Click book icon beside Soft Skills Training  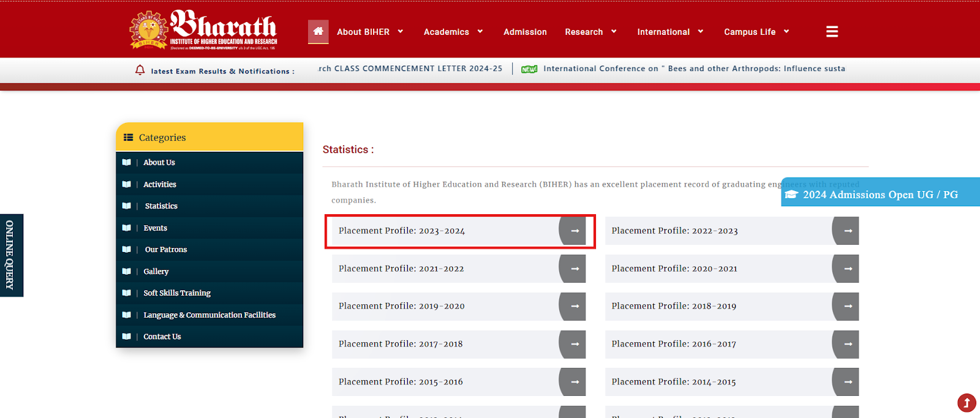(127, 293)
